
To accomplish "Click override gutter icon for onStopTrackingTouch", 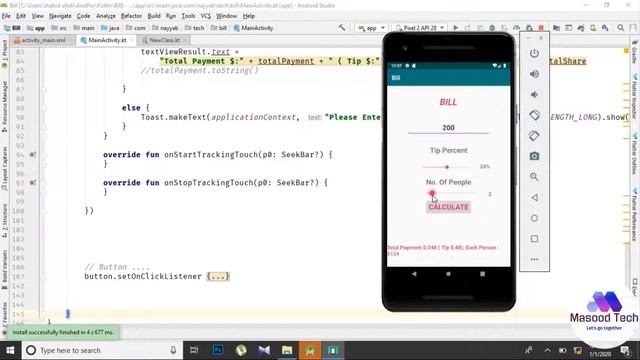I will 33,182.
